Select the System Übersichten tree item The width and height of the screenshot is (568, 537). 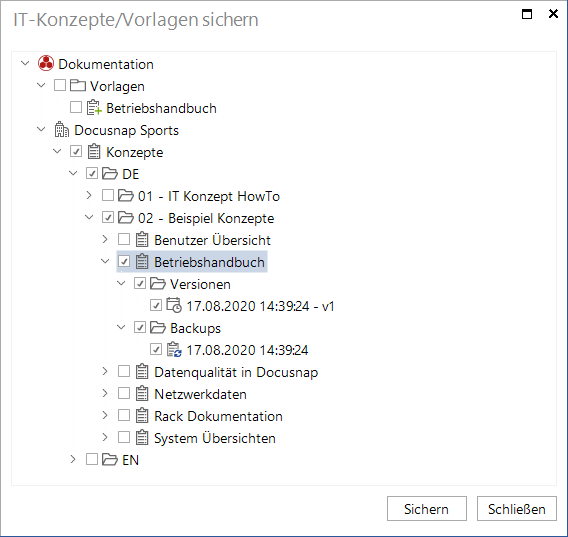(214, 438)
